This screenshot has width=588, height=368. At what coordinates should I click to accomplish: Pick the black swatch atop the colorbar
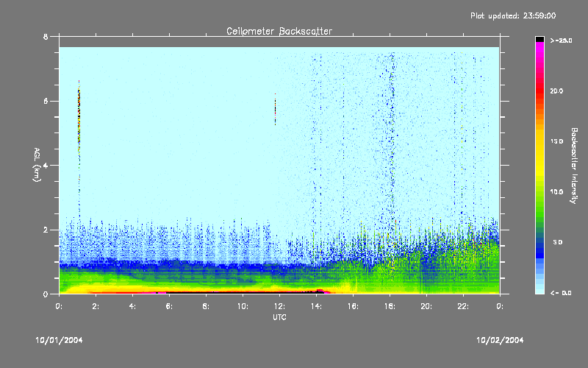coord(539,39)
